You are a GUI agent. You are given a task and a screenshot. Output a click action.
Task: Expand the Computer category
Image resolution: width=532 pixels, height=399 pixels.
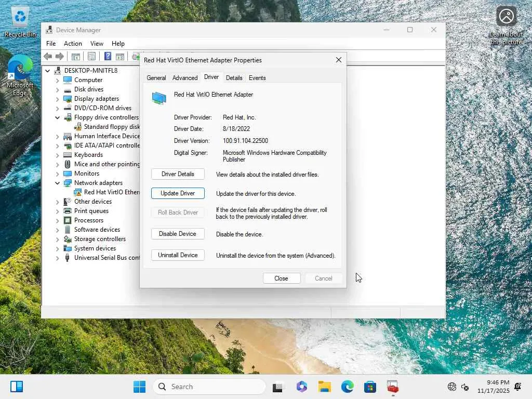coord(57,80)
